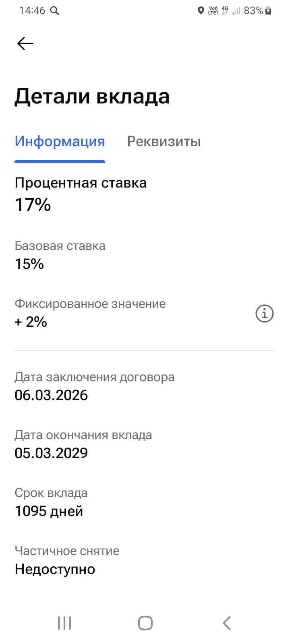
Task: Select the Информация tab
Action: [60, 142]
